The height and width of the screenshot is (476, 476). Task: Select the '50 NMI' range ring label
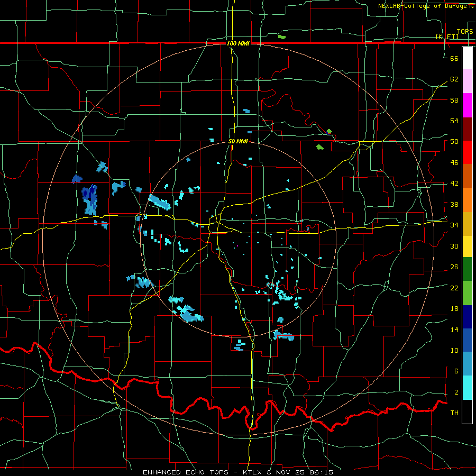click(x=238, y=141)
